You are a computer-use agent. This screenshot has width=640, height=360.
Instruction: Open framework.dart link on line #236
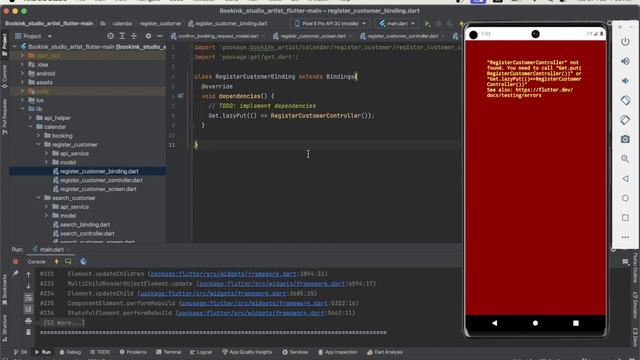[x=251, y=313]
